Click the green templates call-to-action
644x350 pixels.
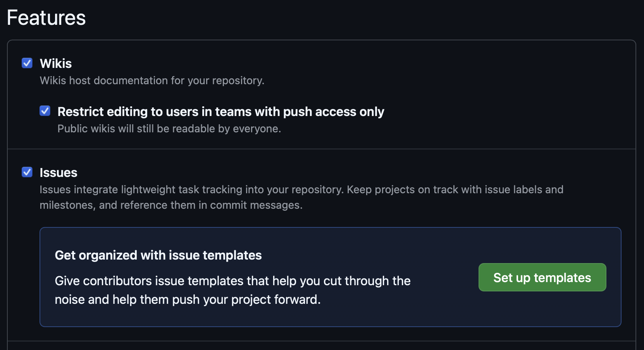pos(542,277)
